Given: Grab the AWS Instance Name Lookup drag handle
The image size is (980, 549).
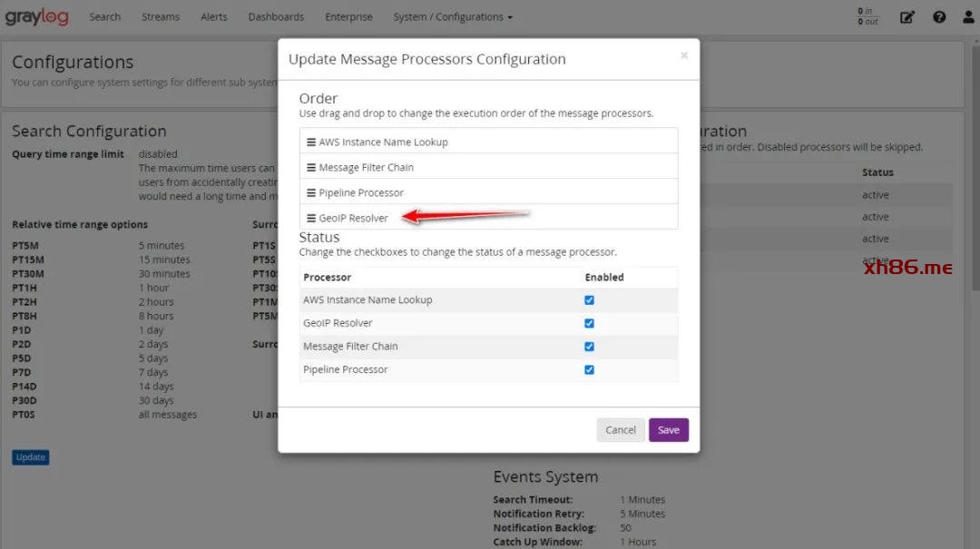Looking at the screenshot, I should [x=311, y=142].
